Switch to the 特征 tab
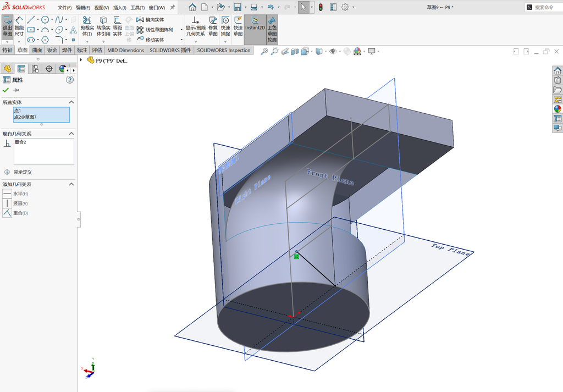563x392 pixels. pyautogui.click(x=8, y=50)
